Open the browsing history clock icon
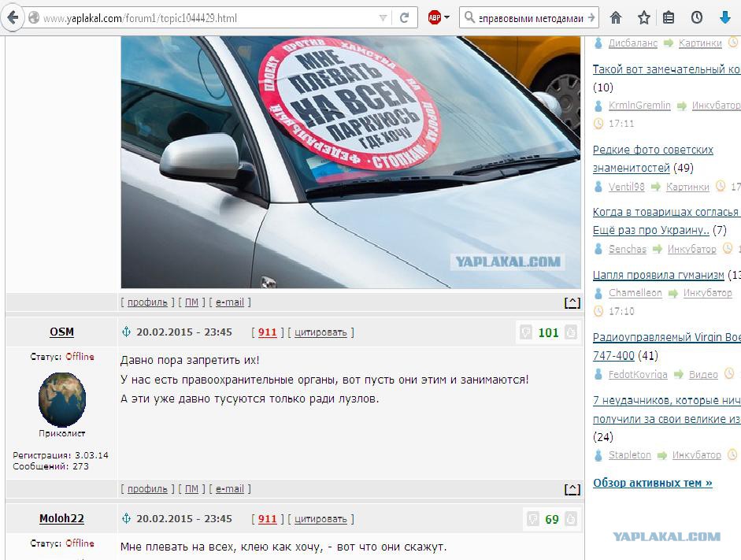 [x=697, y=18]
